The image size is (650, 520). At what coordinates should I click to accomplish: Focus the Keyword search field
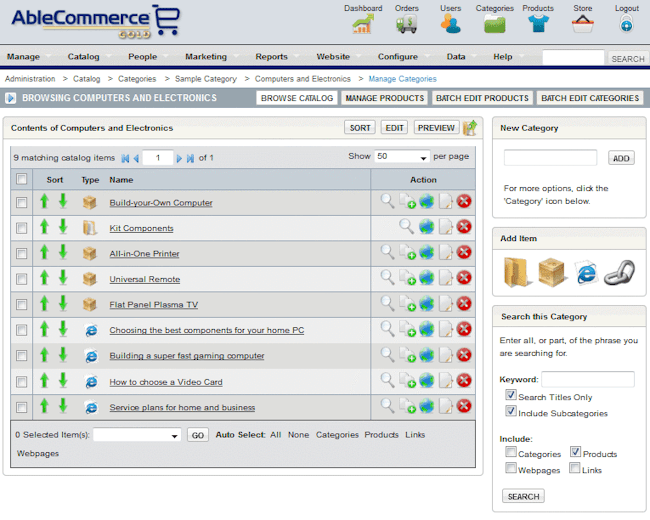[x=588, y=379]
